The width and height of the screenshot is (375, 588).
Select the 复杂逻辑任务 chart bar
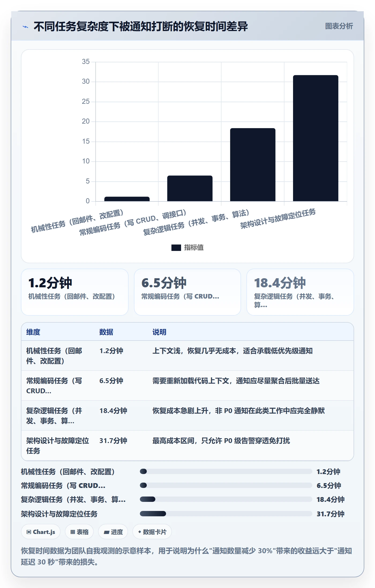point(253,165)
